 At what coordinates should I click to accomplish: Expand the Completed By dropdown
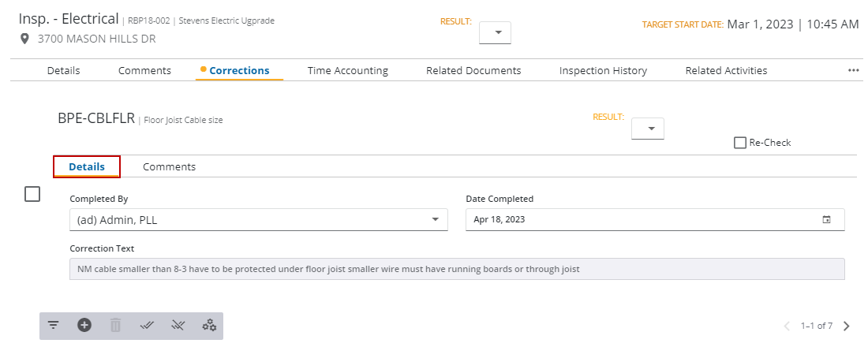(x=435, y=219)
